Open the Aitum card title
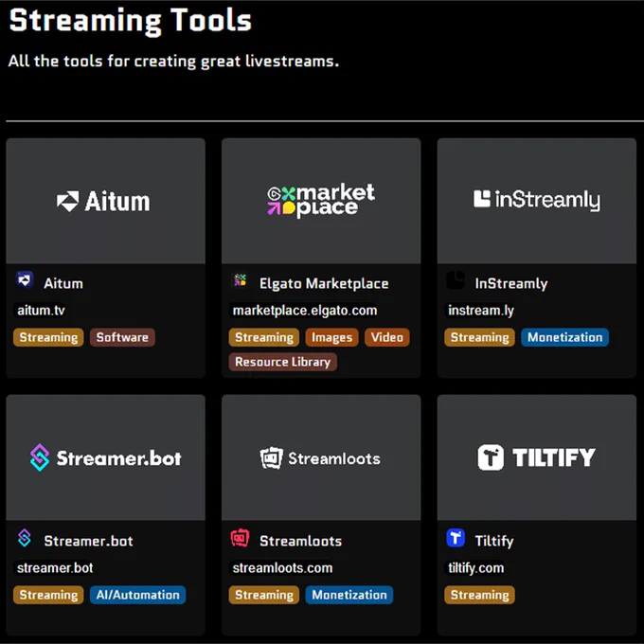The height and width of the screenshot is (644, 644). pyautogui.click(x=63, y=283)
